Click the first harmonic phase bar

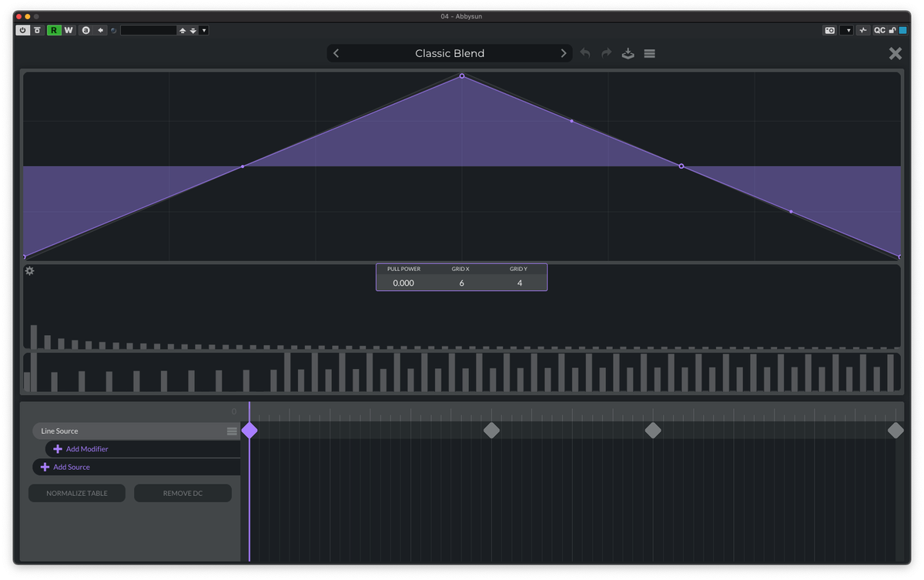tap(27, 382)
